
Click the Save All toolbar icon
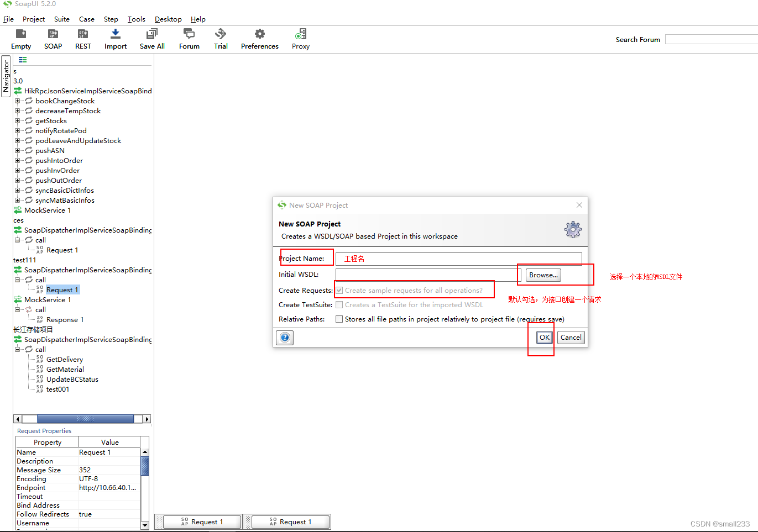152,34
